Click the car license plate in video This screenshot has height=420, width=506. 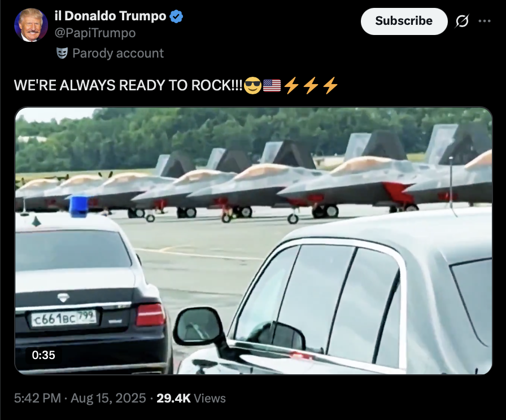pos(64,318)
